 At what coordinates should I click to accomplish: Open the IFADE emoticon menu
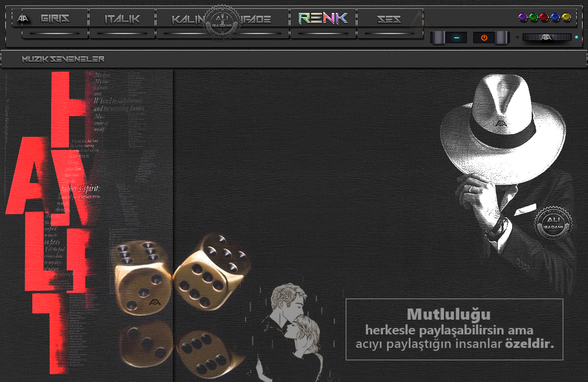click(256, 19)
